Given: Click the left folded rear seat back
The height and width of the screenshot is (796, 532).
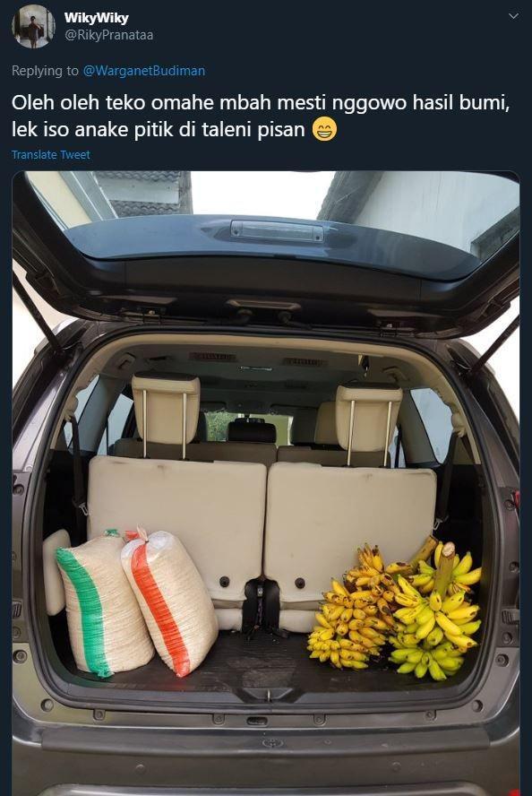Looking at the screenshot, I should pos(177,528).
